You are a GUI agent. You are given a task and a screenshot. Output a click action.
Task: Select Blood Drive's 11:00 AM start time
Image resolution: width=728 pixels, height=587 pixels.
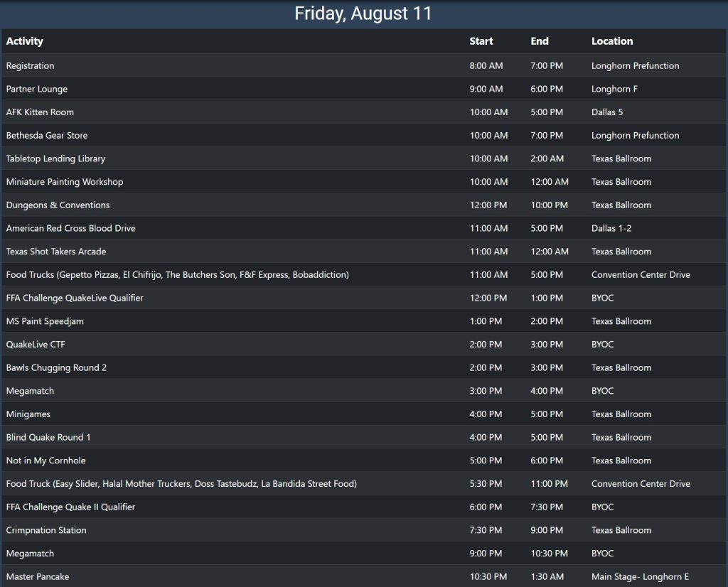coord(488,228)
